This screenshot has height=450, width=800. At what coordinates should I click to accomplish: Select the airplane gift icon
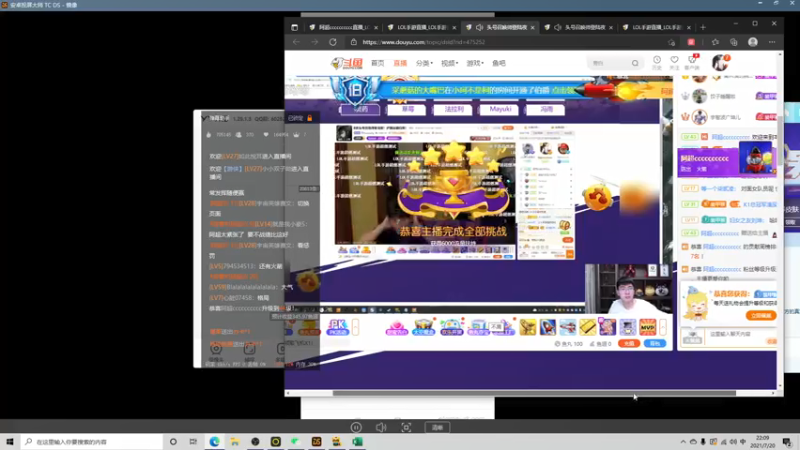pos(567,327)
